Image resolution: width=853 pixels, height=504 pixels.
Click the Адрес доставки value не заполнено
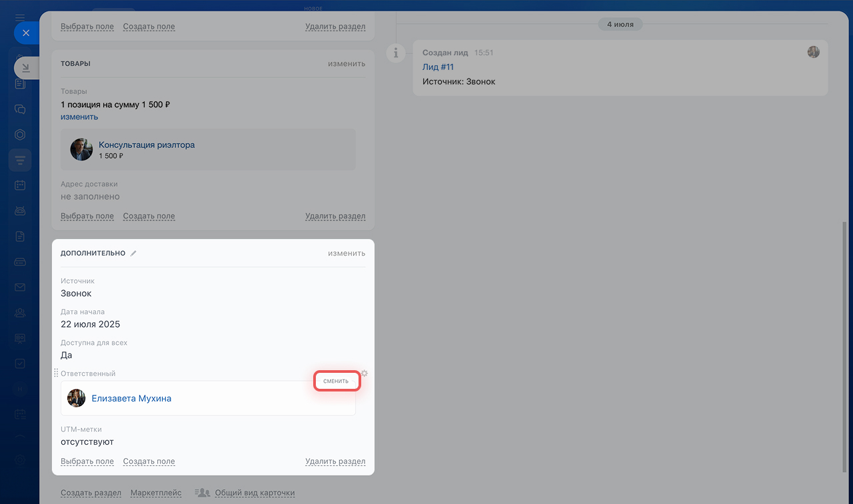click(x=90, y=196)
